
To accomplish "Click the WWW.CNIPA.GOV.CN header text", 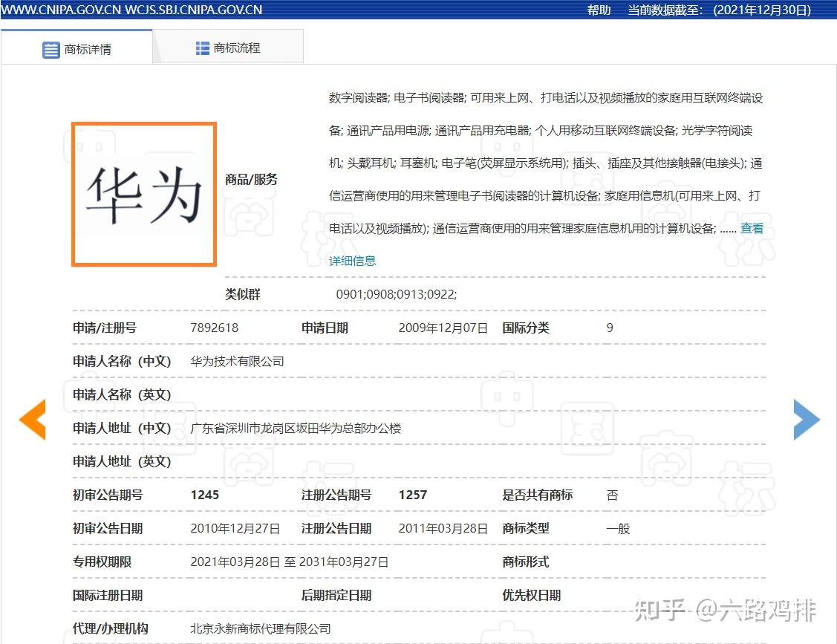I will click(60, 10).
